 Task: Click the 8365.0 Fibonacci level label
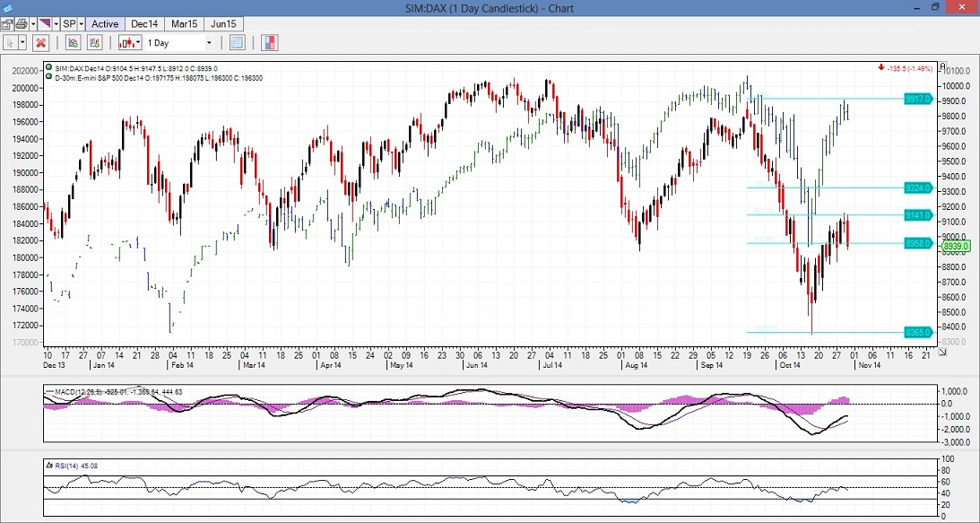(918, 332)
